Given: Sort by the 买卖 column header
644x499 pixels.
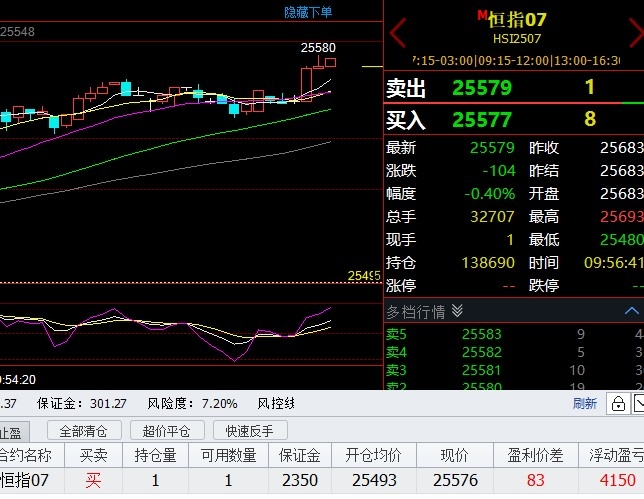Looking at the screenshot, I should pos(93,455).
